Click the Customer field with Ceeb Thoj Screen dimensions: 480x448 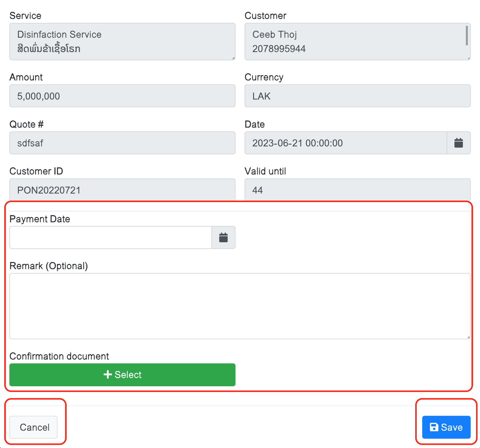(x=357, y=41)
